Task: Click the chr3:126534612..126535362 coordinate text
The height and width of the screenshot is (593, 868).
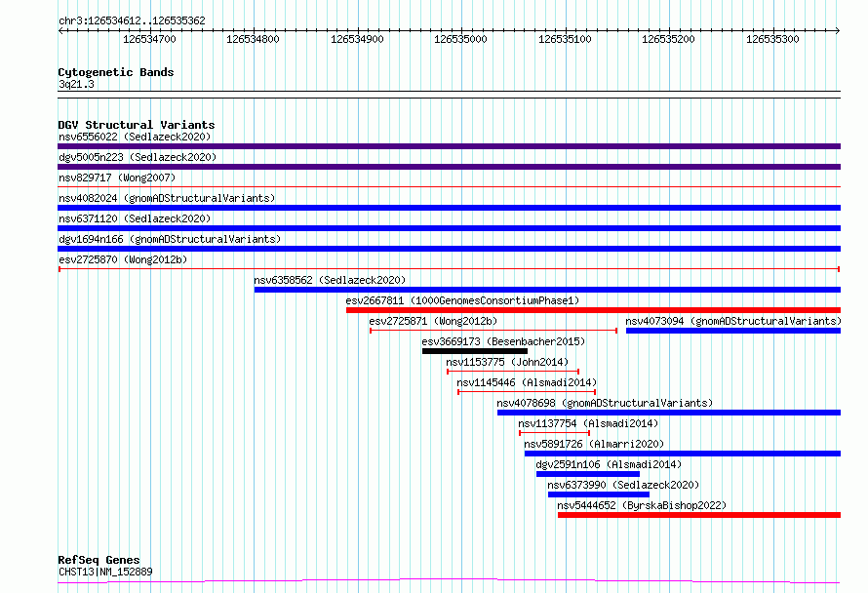Action: [132, 20]
